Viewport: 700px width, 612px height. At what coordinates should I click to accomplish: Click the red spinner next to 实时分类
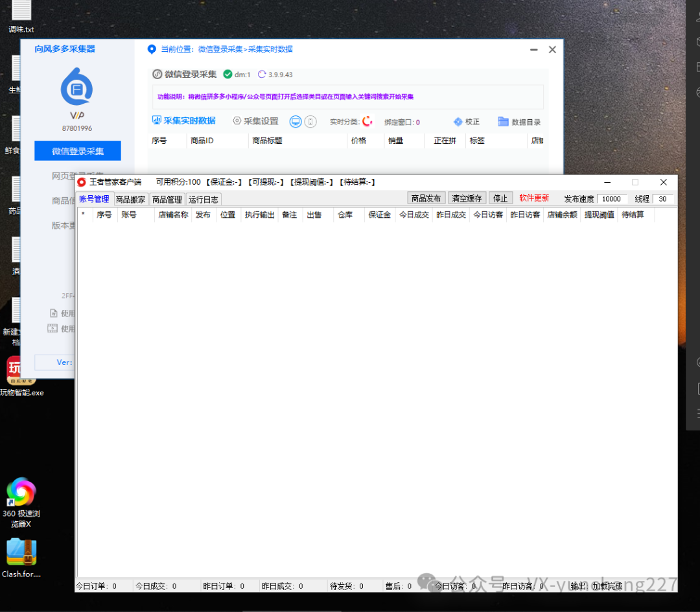[367, 121]
